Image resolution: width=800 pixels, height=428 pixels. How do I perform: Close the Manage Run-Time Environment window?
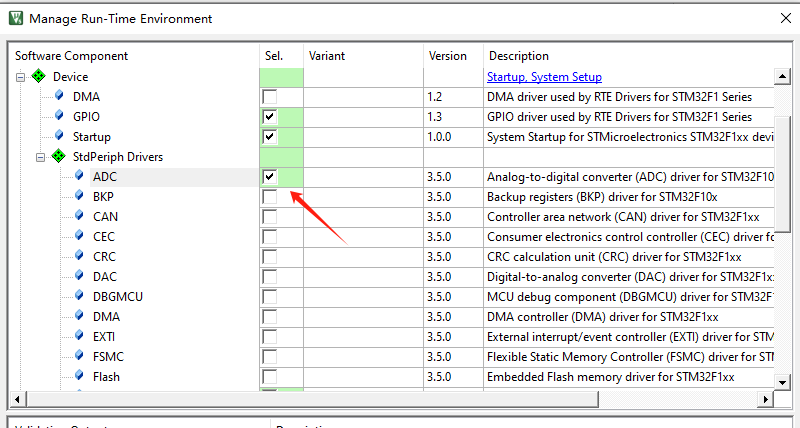coord(786,18)
